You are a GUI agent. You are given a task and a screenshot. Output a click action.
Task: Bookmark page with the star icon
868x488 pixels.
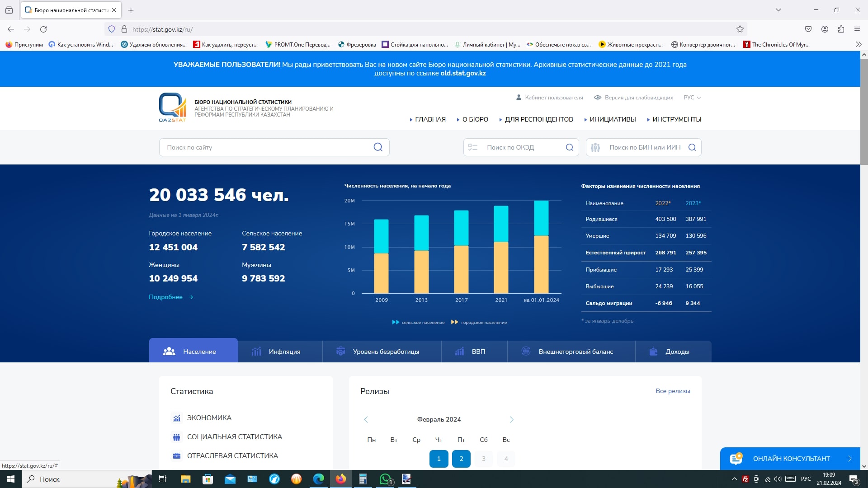(x=740, y=29)
